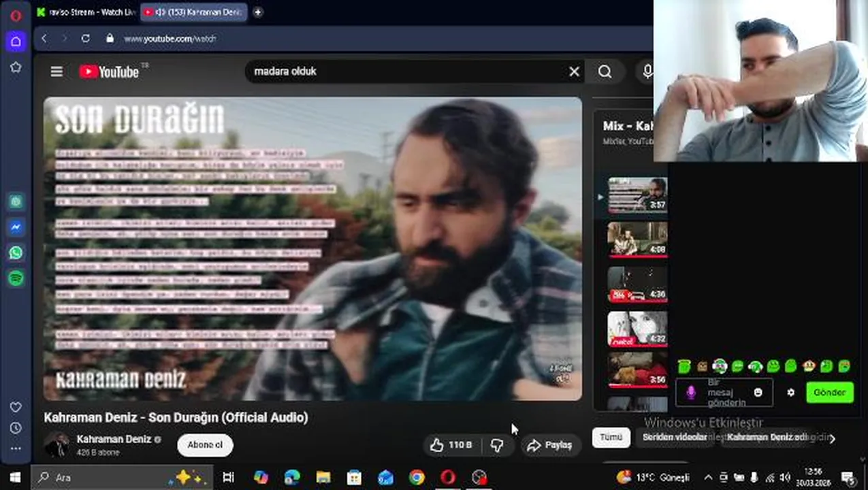
Task: Like the video showing 110 B
Action: coord(451,445)
